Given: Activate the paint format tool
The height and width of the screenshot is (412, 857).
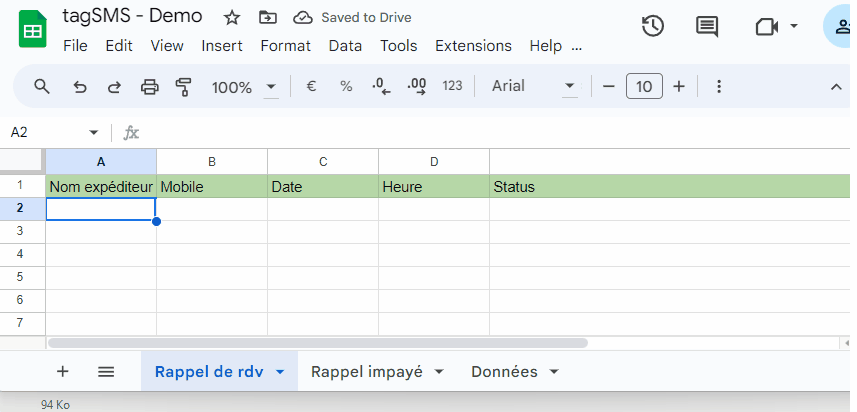Looking at the screenshot, I should coord(183,87).
